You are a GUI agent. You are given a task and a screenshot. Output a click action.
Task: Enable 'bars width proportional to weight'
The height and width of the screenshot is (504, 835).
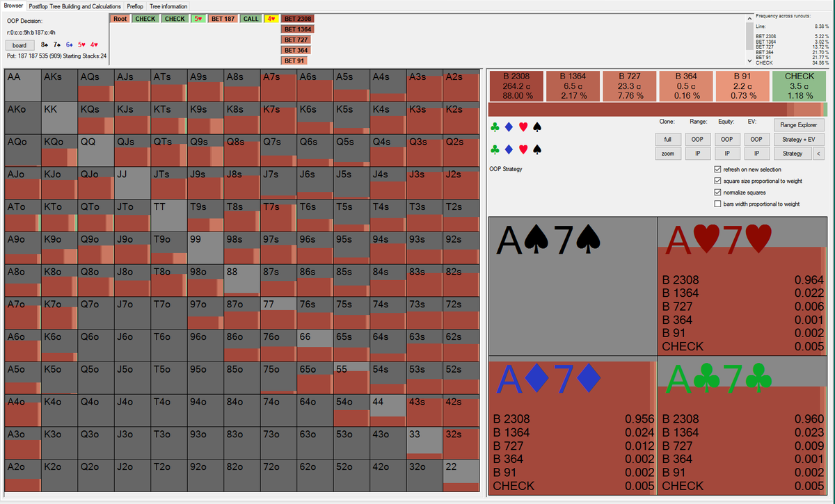[x=718, y=204]
